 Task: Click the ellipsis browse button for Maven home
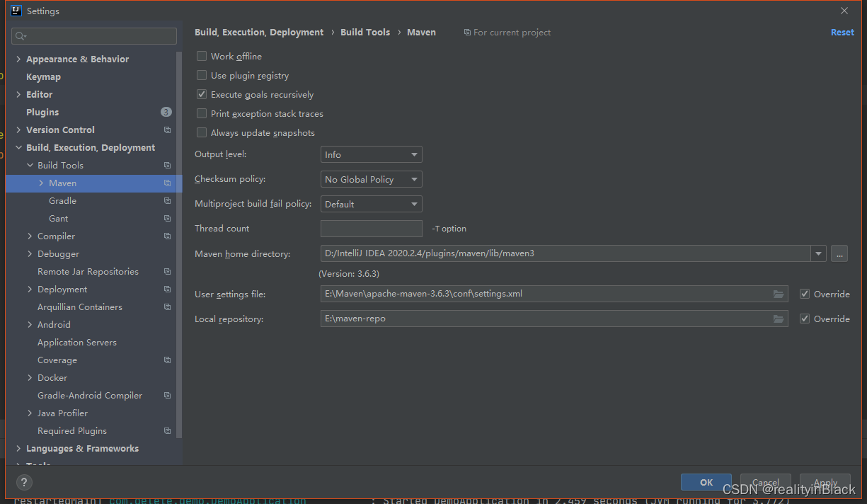coord(839,253)
